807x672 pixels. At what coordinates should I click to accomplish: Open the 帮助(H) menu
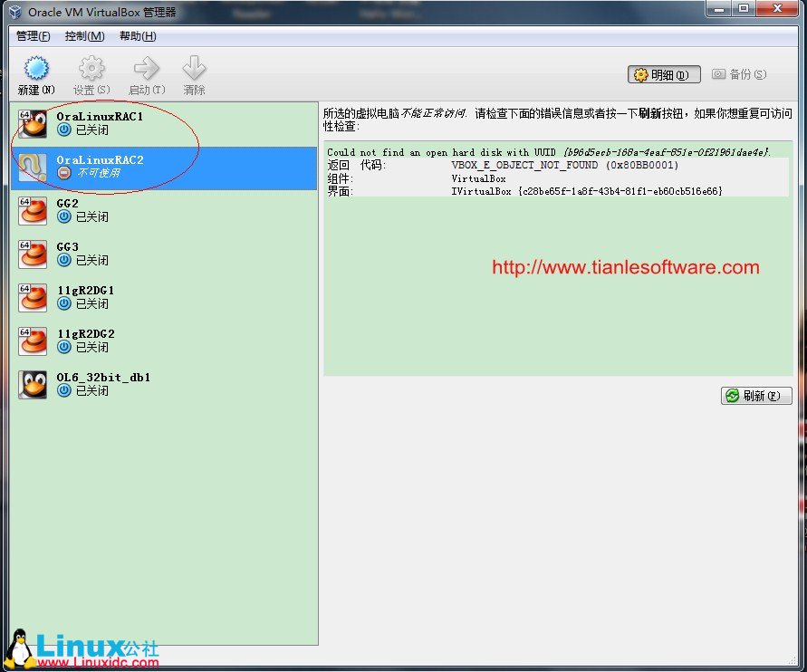[138, 36]
